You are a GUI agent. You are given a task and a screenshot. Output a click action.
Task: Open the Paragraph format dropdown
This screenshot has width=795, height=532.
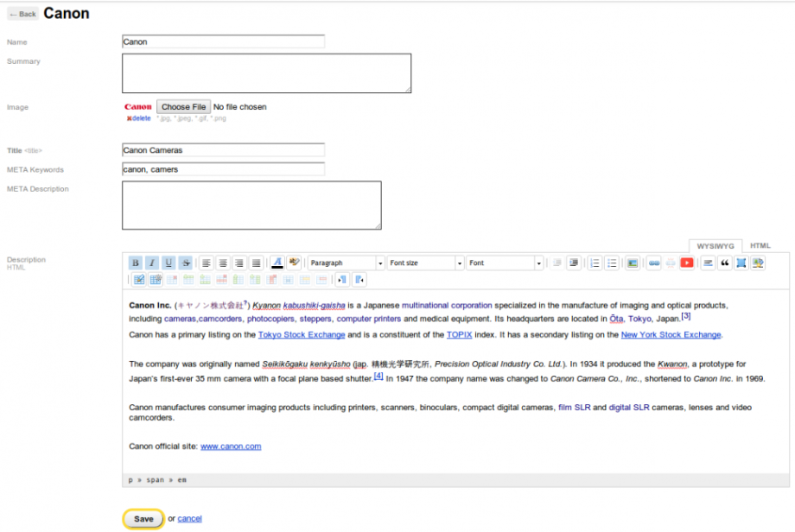(346, 263)
